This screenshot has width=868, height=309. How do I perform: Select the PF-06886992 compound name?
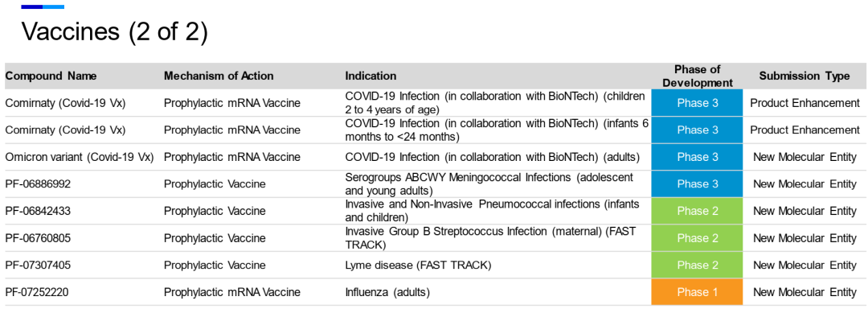point(39,183)
